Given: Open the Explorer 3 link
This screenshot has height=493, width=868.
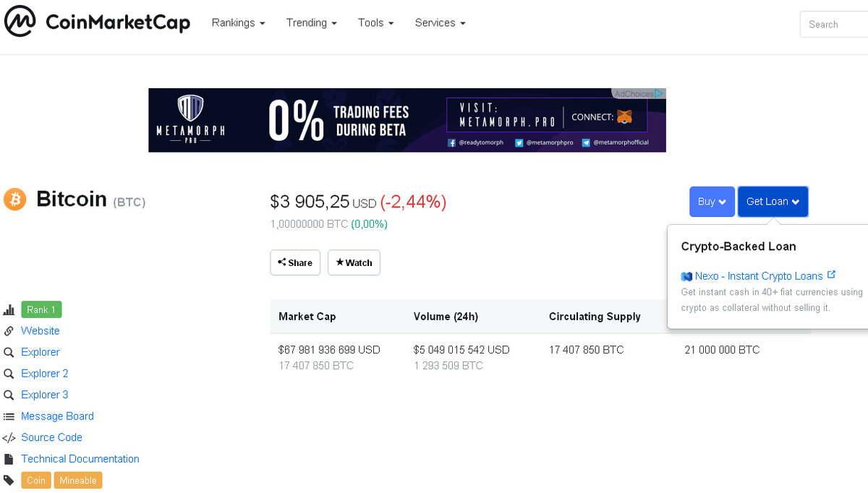Looking at the screenshot, I should click(45, 395).
